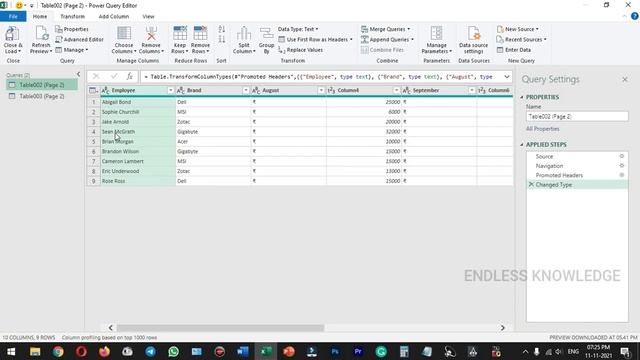Image resolution: width=640 pixels, height=360 pixels.
Task: Click the Gigabyte cell in row 4
Action: coord(213,132)
